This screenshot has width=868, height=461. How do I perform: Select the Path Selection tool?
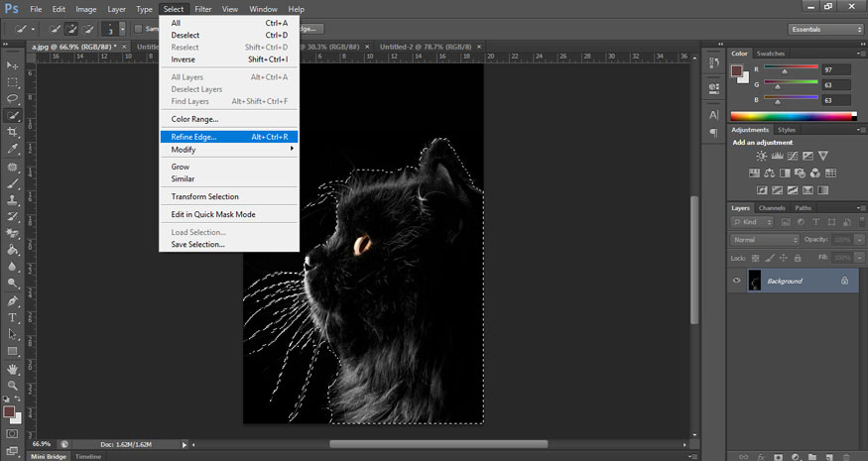(x=12, y=335)
